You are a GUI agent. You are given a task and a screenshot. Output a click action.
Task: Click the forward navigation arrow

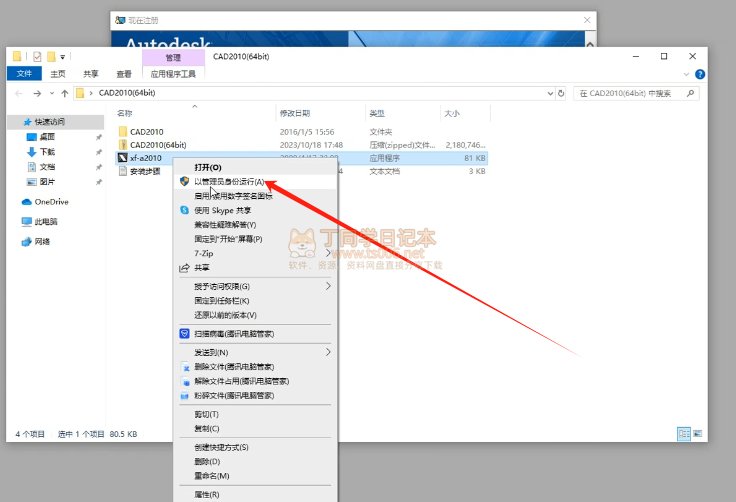pyautogui.click(x=37, y=93)
